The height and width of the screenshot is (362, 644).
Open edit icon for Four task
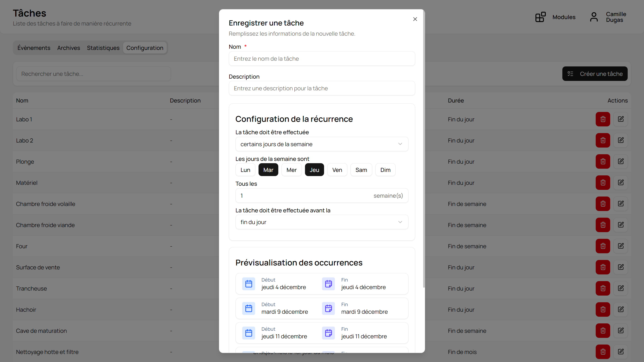point(621,246)
